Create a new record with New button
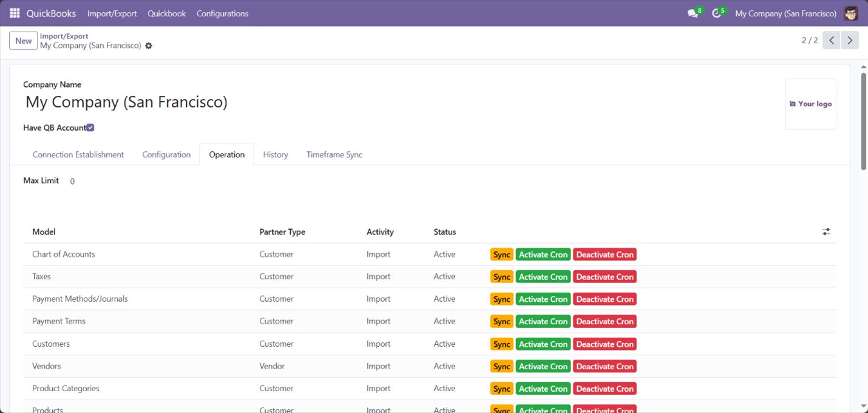 (x=23, y=40)
